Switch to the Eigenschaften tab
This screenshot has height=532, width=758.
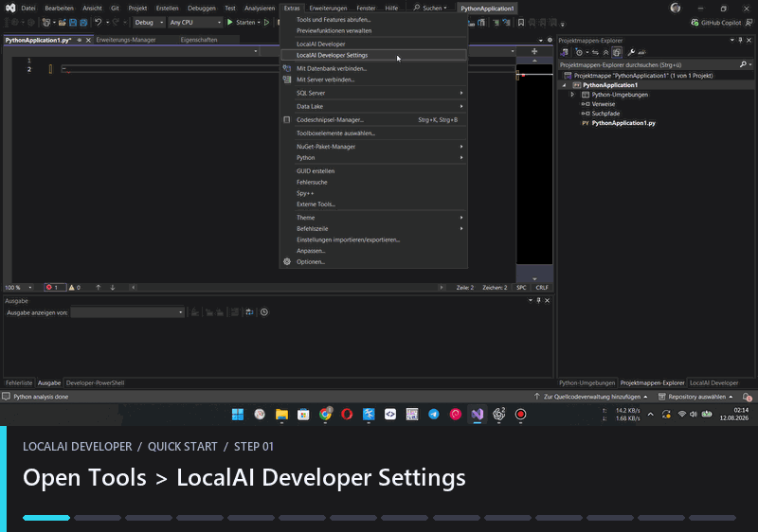tap(199, 40)
